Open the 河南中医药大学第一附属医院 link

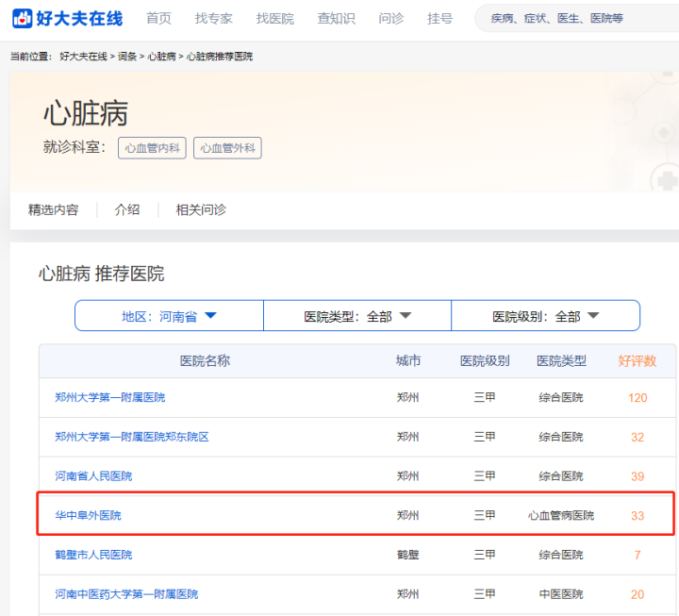click(x=126, y=594)
